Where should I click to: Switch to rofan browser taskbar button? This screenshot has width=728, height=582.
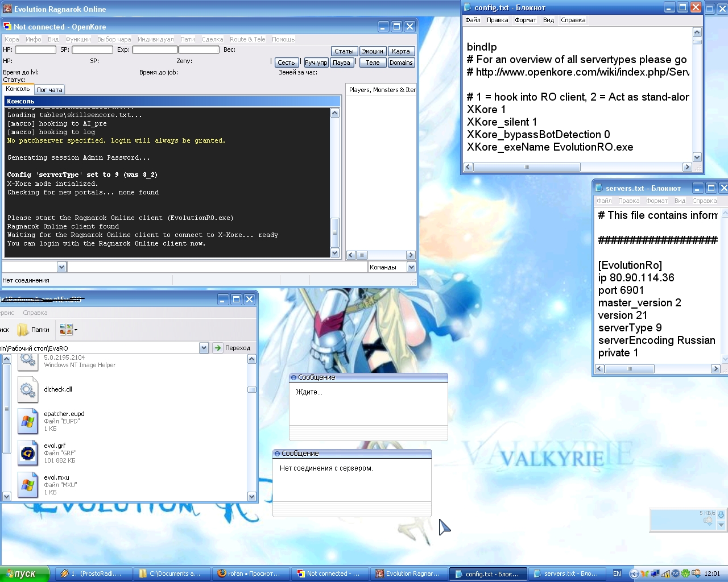click(251, 574)
